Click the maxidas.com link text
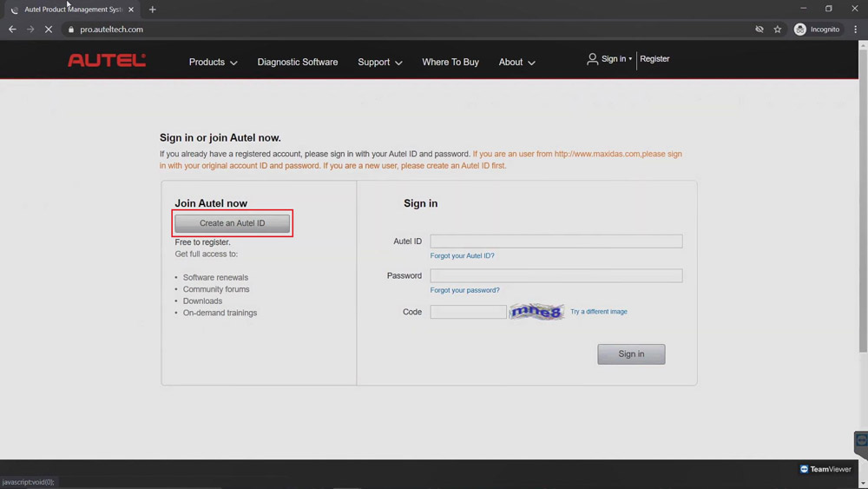 click(597, 154)
